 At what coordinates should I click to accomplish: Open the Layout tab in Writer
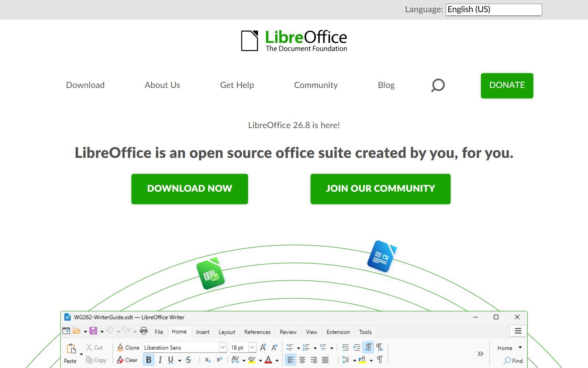coord(227,332)
